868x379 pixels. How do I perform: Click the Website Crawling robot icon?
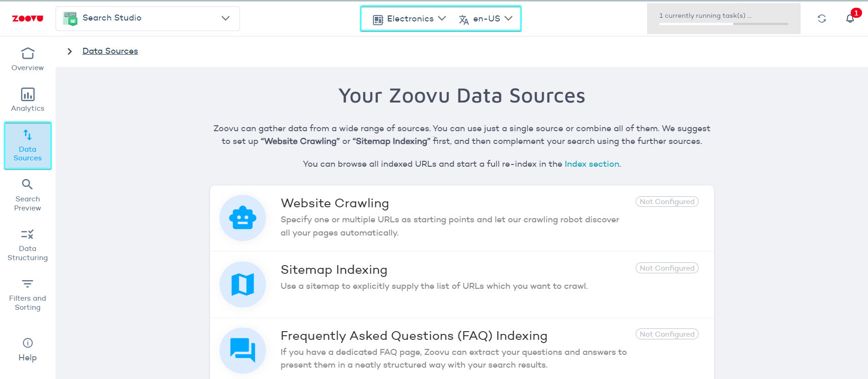pyautogui.click(x=243, y=218)
